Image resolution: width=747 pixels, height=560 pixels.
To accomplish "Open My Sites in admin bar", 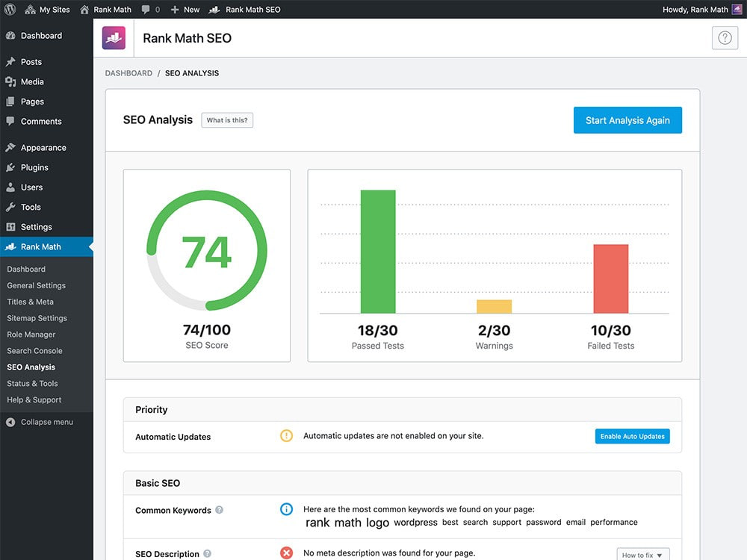I will (47, 10).
